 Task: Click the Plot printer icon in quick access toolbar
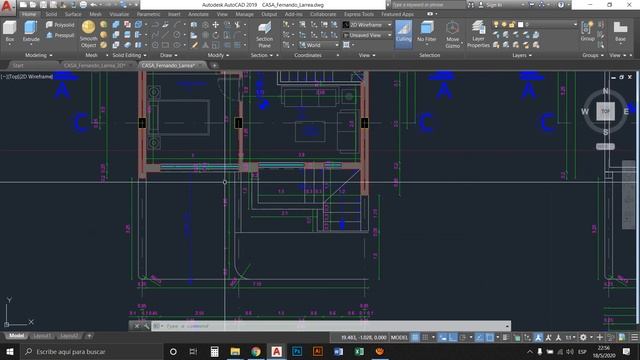[83, 5]
